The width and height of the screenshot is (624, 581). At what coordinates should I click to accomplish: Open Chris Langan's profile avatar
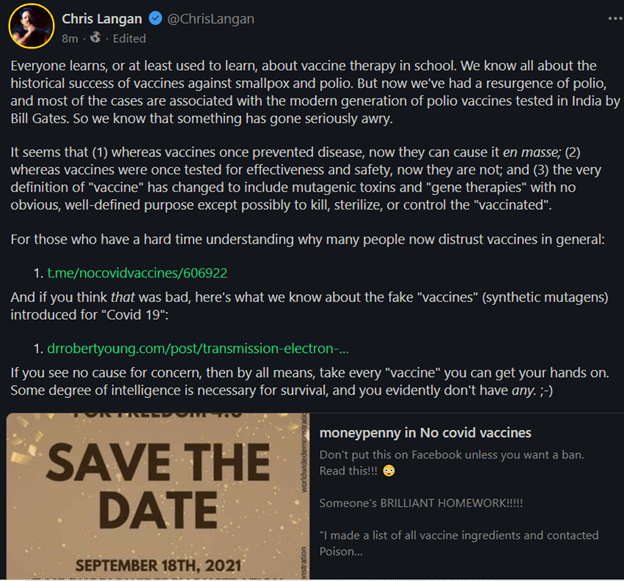point(32,29)
